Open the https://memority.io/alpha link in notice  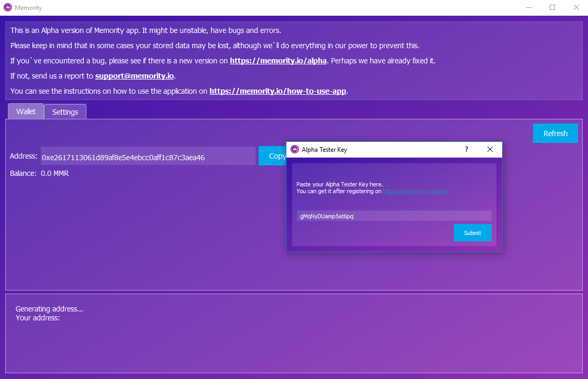(278, 61)
